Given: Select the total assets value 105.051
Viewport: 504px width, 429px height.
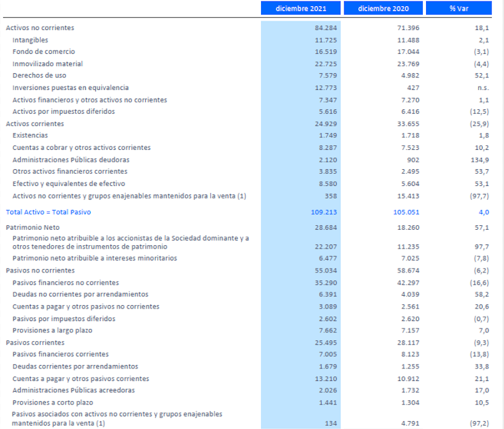Looking at the screenshot, I should click(x=405, y=212).
